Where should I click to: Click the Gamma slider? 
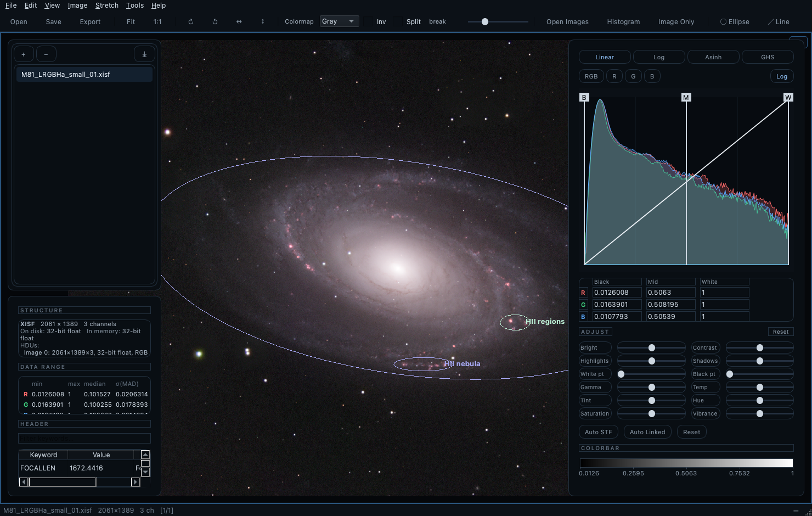[x=651, y=387]
